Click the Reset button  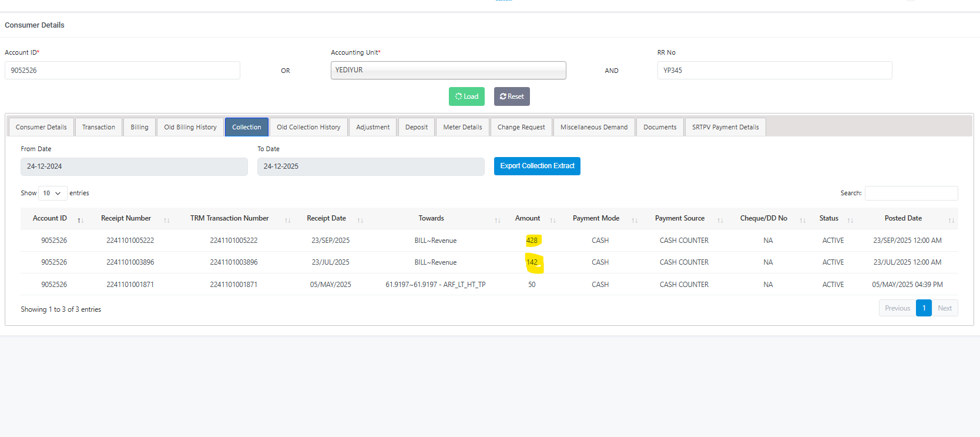click(x=512, y=96)
